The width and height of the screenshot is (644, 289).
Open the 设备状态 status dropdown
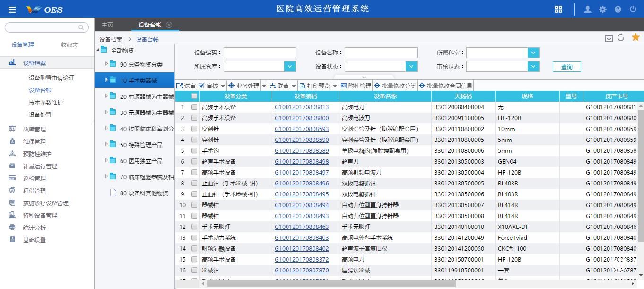point(410,66)
